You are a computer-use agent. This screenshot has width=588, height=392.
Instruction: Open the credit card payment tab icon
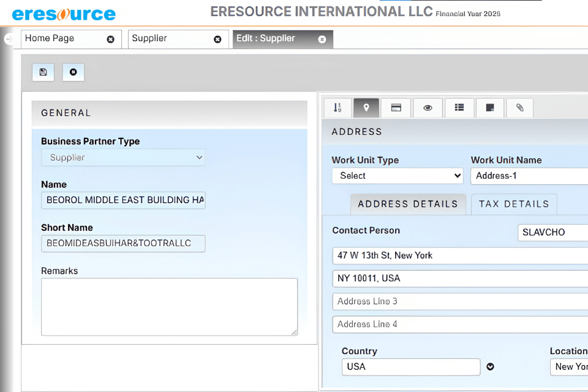pos(396,108)
